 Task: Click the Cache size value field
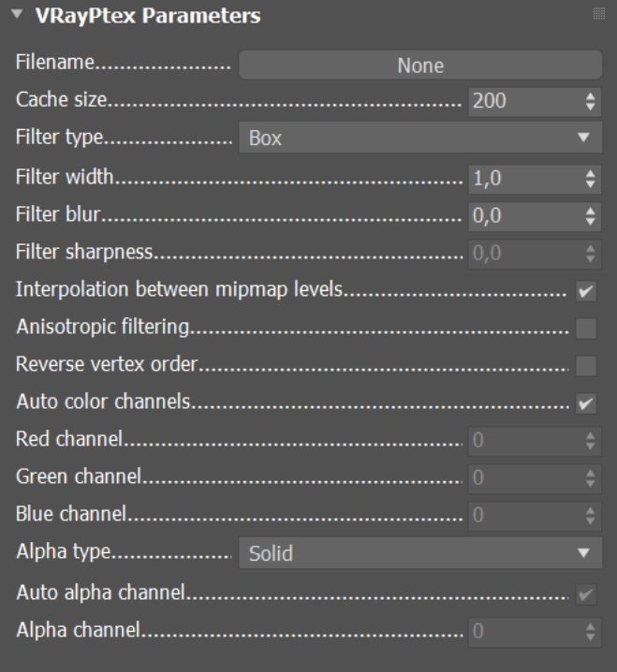pyautogui.click(x=521, y=101)
